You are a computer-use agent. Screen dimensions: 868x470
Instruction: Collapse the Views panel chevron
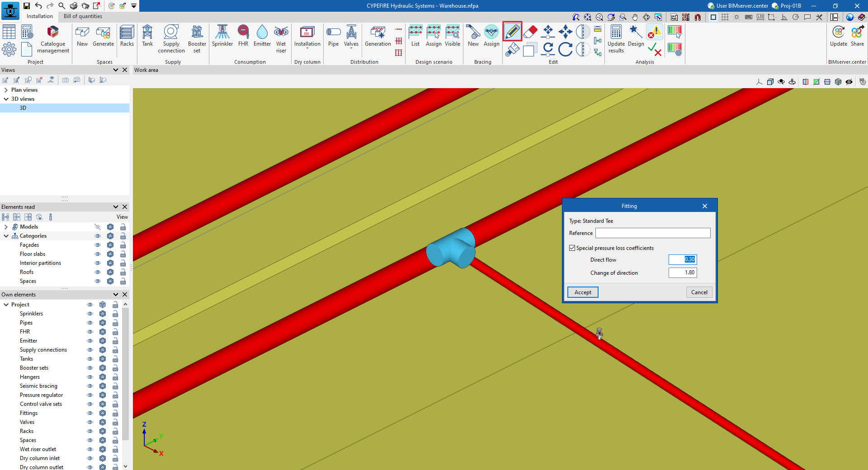click(x=116, y=70)
